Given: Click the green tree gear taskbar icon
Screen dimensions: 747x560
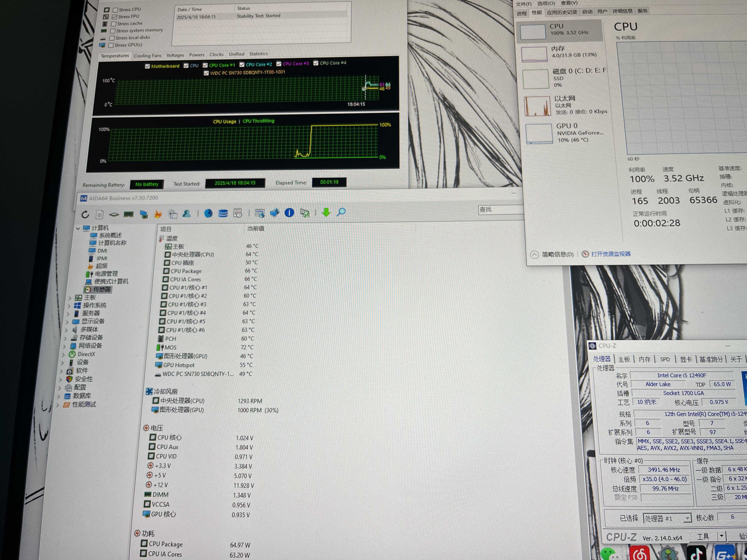Looking at the screenshot, I should click(x=668, y=554).
